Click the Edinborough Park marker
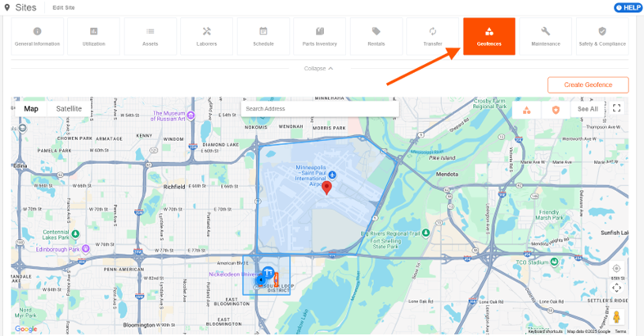The image size is (644, 336). tap(85, 248)
